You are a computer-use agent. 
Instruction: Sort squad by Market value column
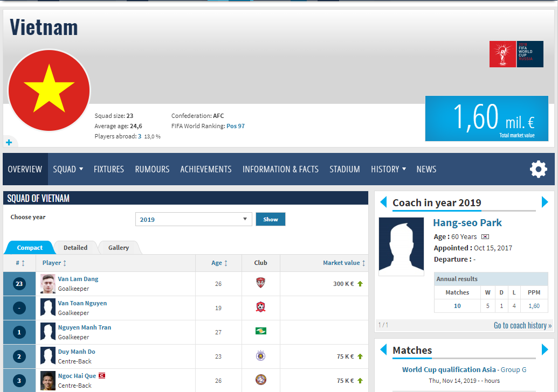coord(344,263)
